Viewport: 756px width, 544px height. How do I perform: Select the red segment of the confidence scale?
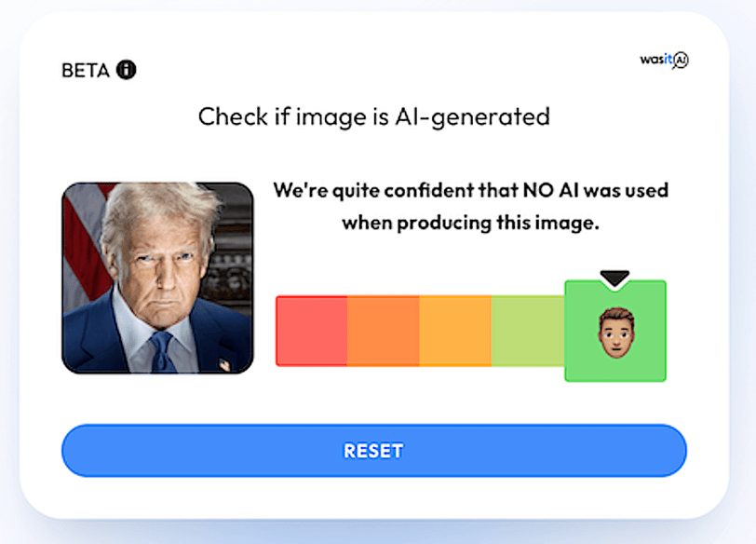(312, 331)
